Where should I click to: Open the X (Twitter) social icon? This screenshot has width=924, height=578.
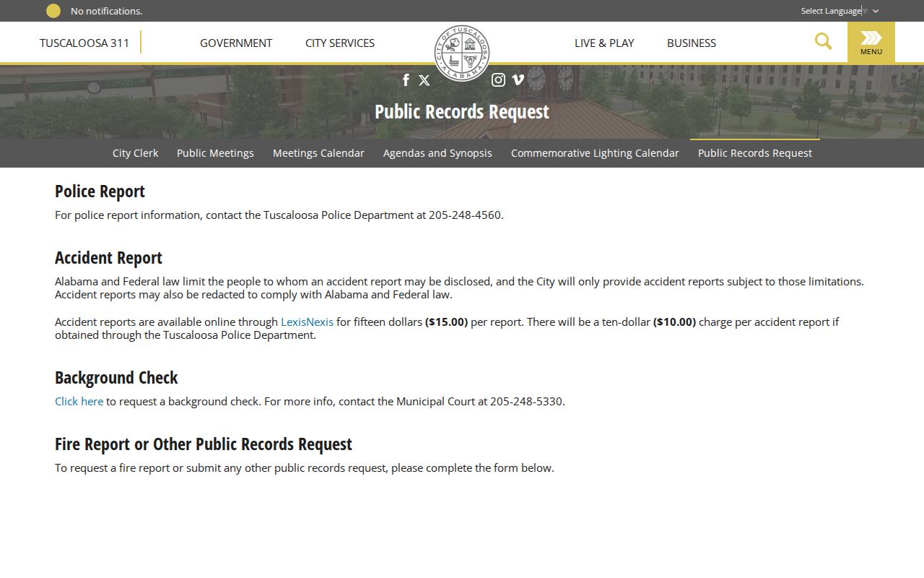[424, 80]
